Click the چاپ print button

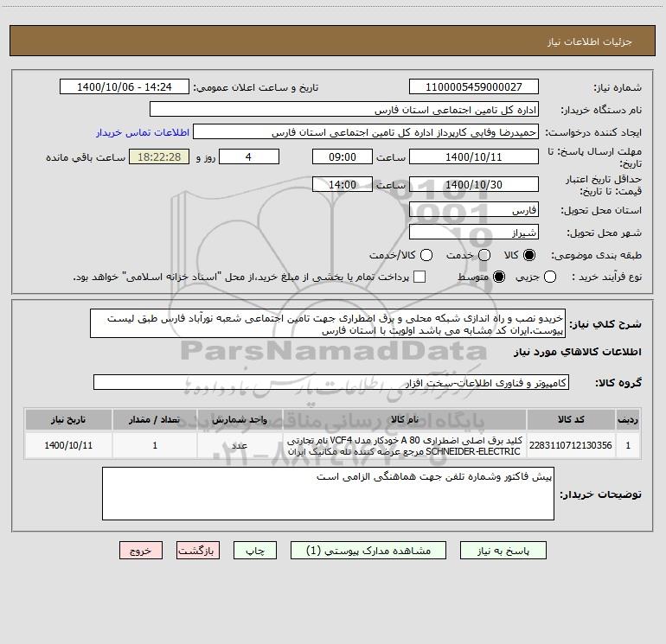(255, 551)
